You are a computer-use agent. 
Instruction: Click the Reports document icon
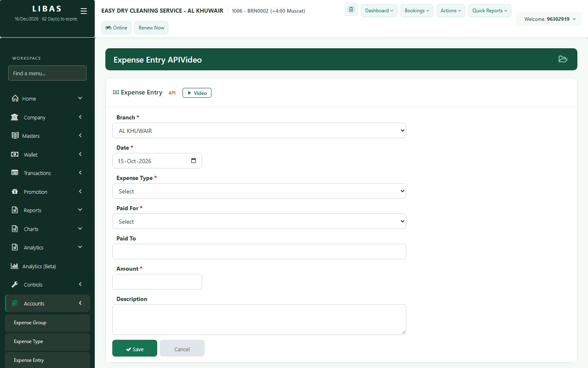[15, 210]
